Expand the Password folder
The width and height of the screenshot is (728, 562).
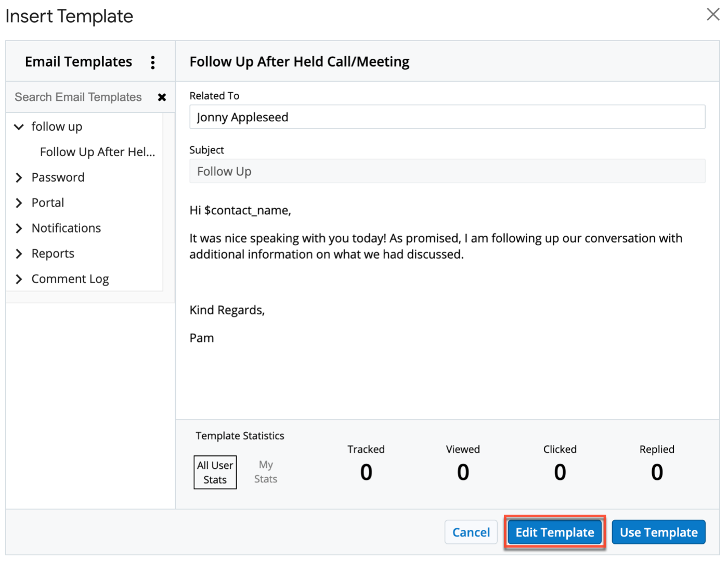coord(19,177)
